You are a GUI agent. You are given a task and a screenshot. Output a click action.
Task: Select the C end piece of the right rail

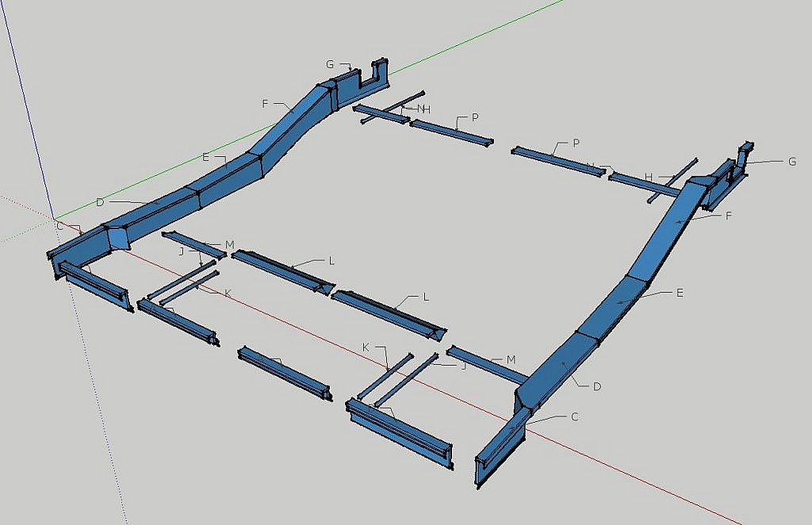[500, 448]
